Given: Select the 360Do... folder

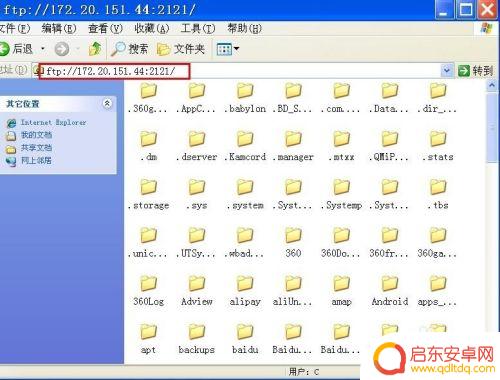Looking at the screenshot, I should (x=341, y=243).
